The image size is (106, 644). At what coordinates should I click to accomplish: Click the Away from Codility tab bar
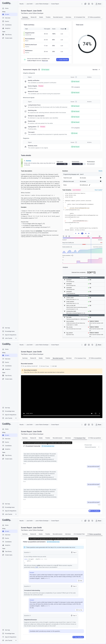[x=82, y=244]
